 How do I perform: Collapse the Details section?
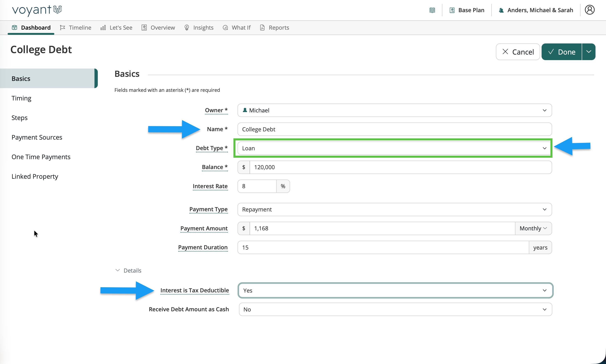click(128, 270)
